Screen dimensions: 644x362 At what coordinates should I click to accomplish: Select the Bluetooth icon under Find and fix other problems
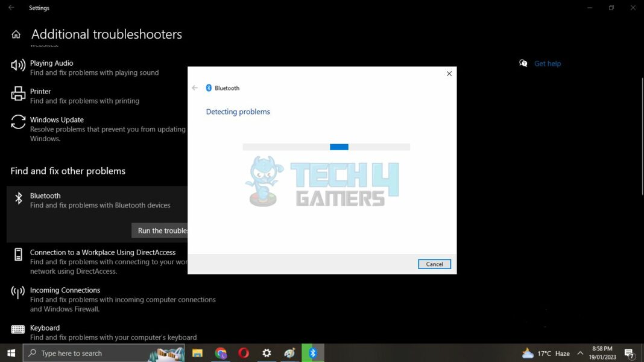(x=16, y=199)
